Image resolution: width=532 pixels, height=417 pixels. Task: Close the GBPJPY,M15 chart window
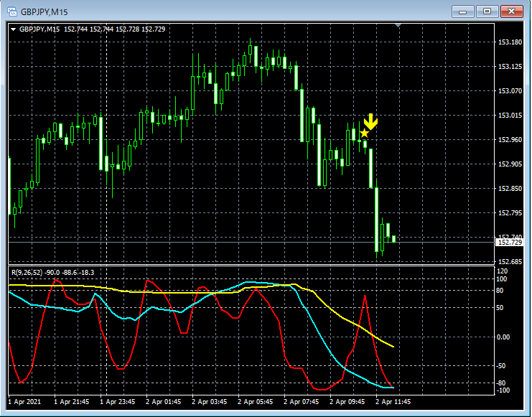pyautogui.click(x=511, y=12)
